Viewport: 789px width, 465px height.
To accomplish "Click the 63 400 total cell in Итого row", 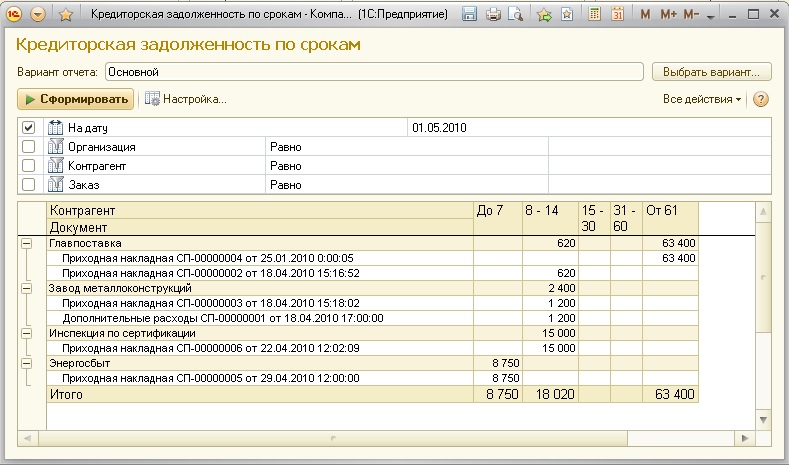I will [670, 394].
